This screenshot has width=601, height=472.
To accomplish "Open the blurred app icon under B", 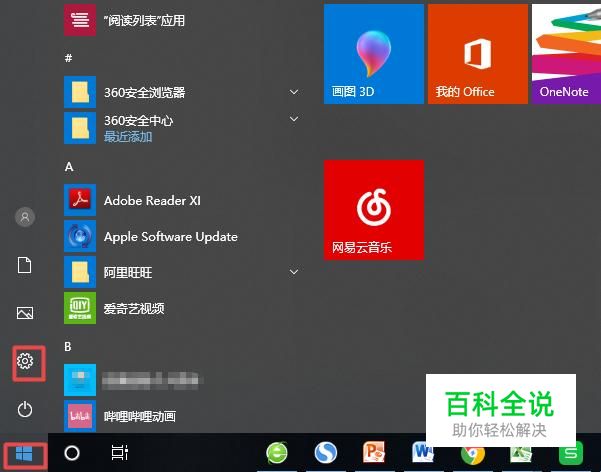I will [80, 380].
